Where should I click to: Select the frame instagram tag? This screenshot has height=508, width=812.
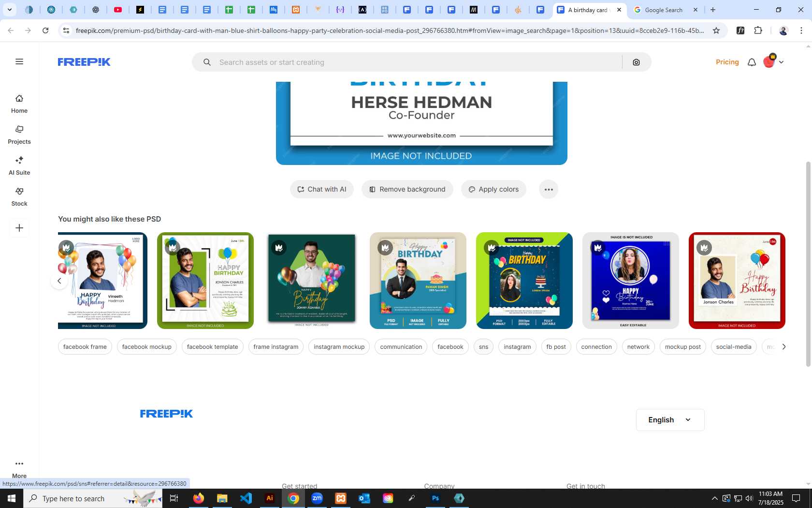click(276, 347)
